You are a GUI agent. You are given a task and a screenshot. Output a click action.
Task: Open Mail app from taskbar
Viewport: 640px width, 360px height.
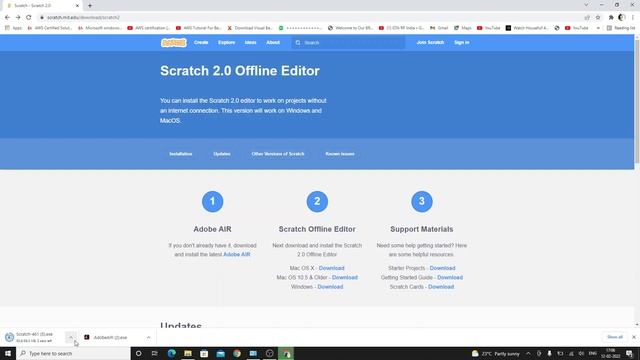click(x=220, y=353)
